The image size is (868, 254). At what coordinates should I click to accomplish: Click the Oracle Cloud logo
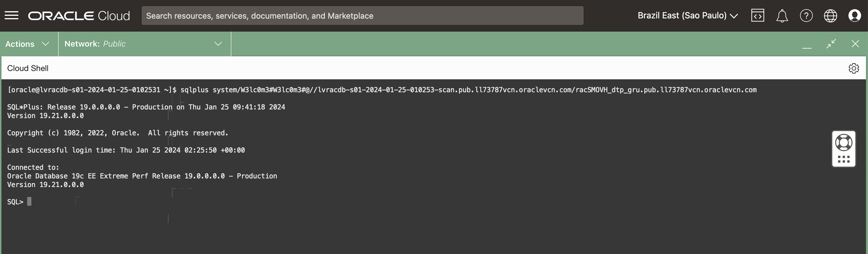pos(79,16)
